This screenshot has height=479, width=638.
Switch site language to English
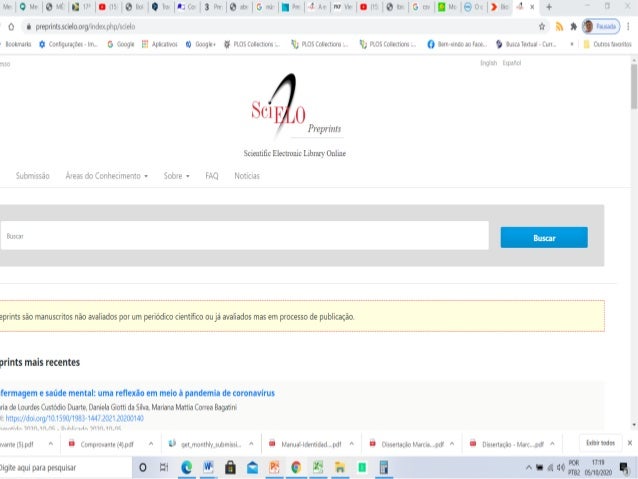tap(488, 63)
